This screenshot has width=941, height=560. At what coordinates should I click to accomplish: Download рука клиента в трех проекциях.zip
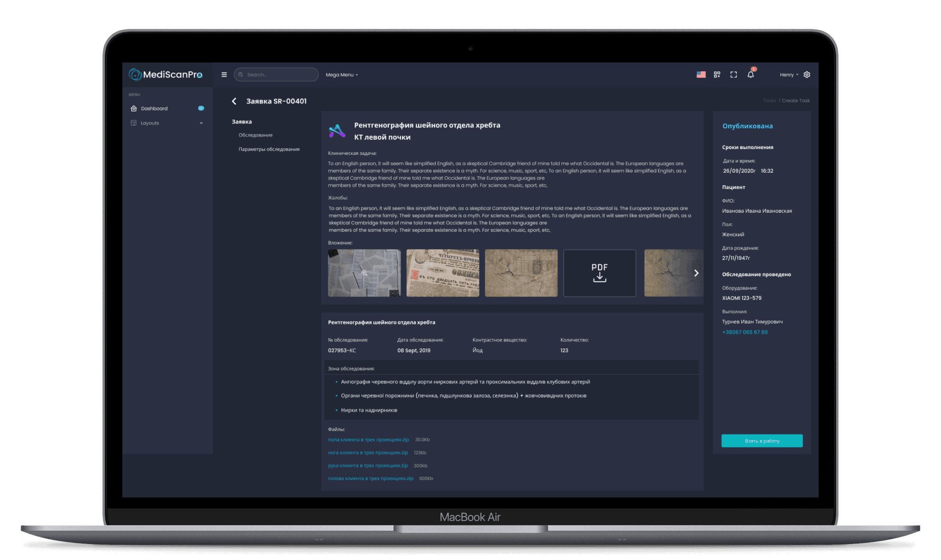coord(368,465)
